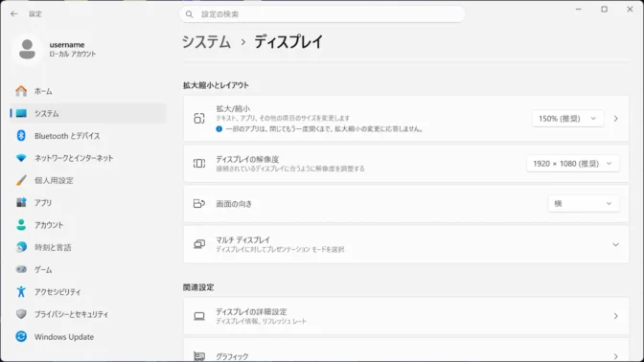Click the システム breadcrumb link
644x362 pixels.
pos(206,42)
